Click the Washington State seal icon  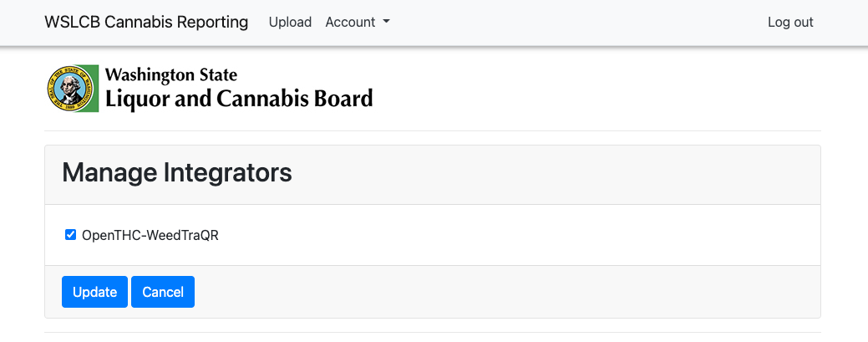click(73, 88)
